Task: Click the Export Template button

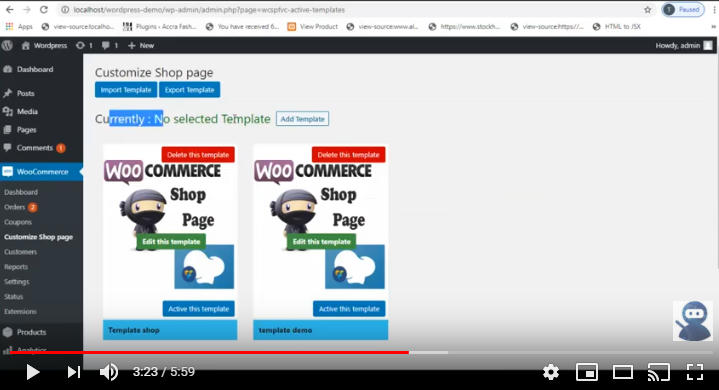Action: pyautogui.click(x=189, y=90)
